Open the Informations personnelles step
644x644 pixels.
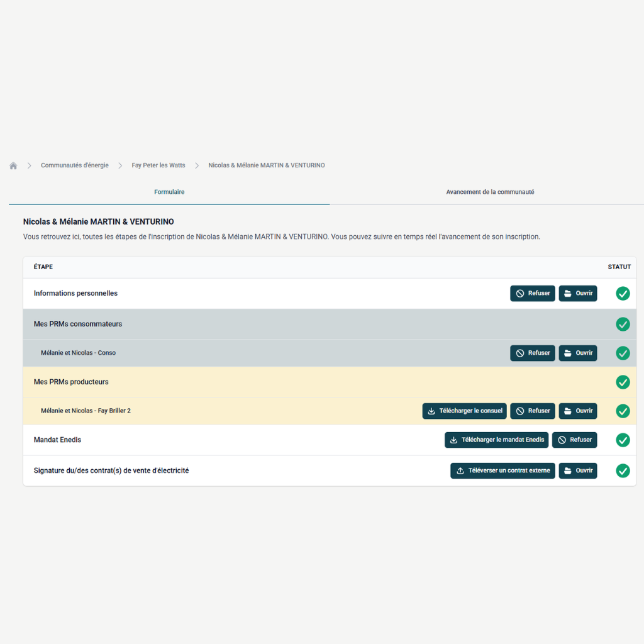577,294
